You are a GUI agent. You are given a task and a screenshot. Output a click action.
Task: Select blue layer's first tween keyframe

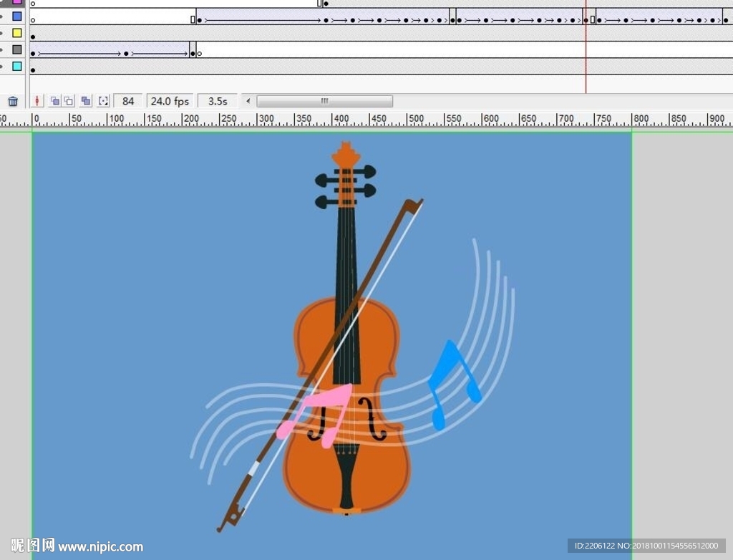200,20
